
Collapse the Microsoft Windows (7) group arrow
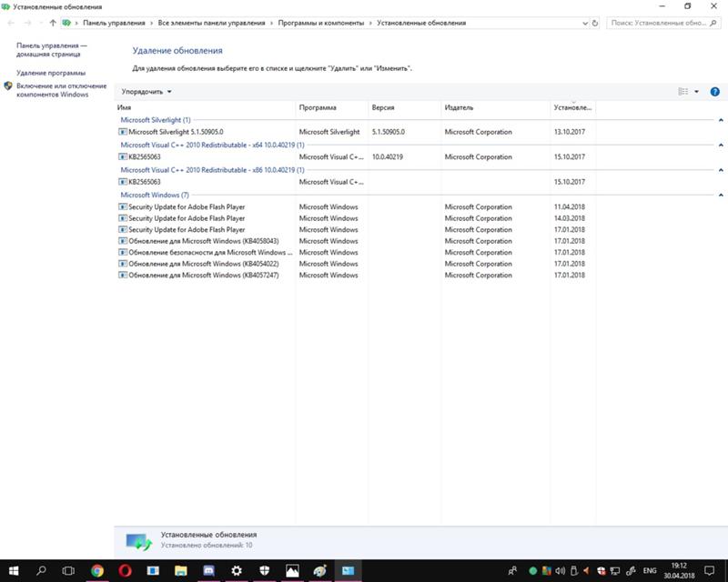point(721,196)
